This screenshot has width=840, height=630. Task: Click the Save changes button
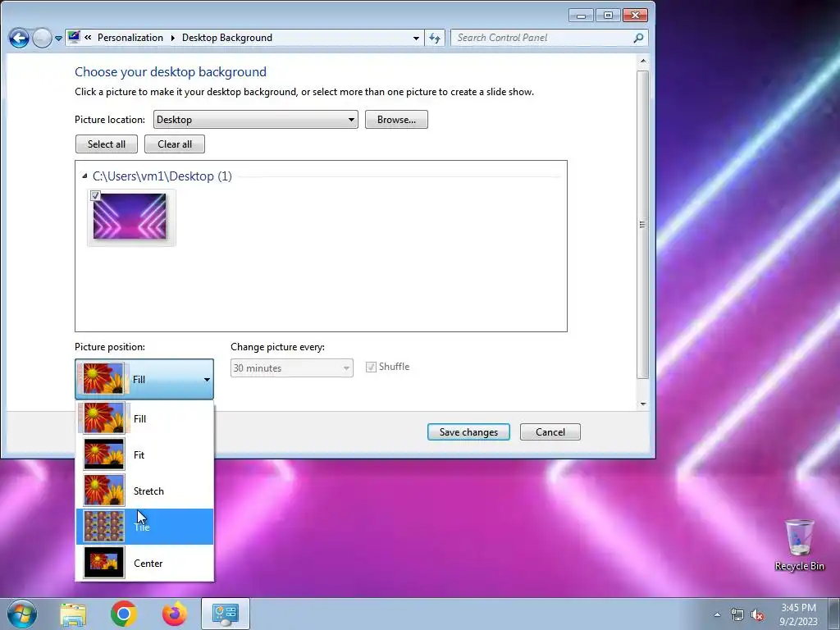[468, 431]
